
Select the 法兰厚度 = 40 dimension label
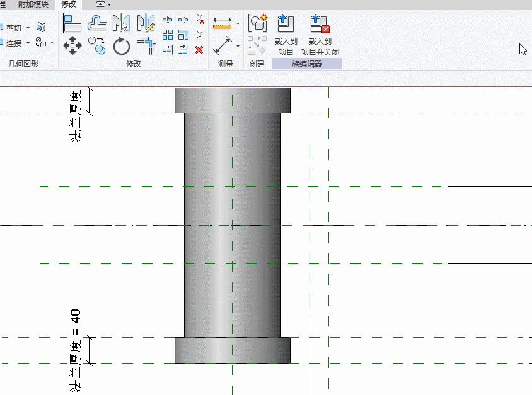pyautogui.click(x=76, y=350)
